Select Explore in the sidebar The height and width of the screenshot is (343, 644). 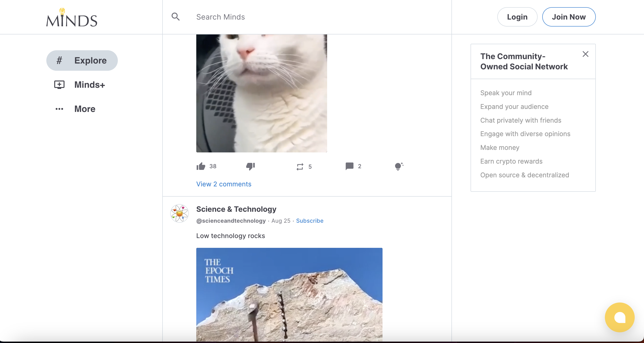tap(82, 61)
